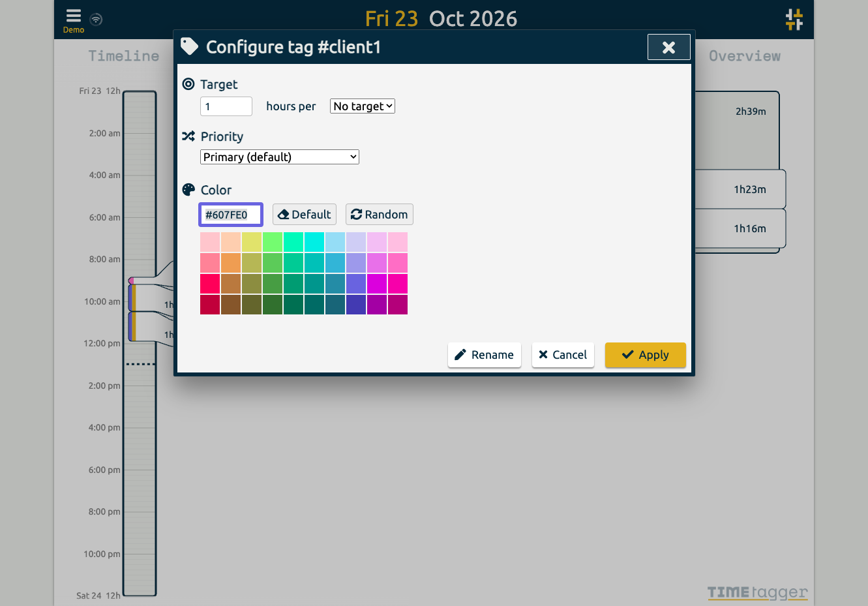Select the light pink swatch in the top row
The height and width of the screenshot is (606, 868).
pyautogui.click(x=210, y=242)
